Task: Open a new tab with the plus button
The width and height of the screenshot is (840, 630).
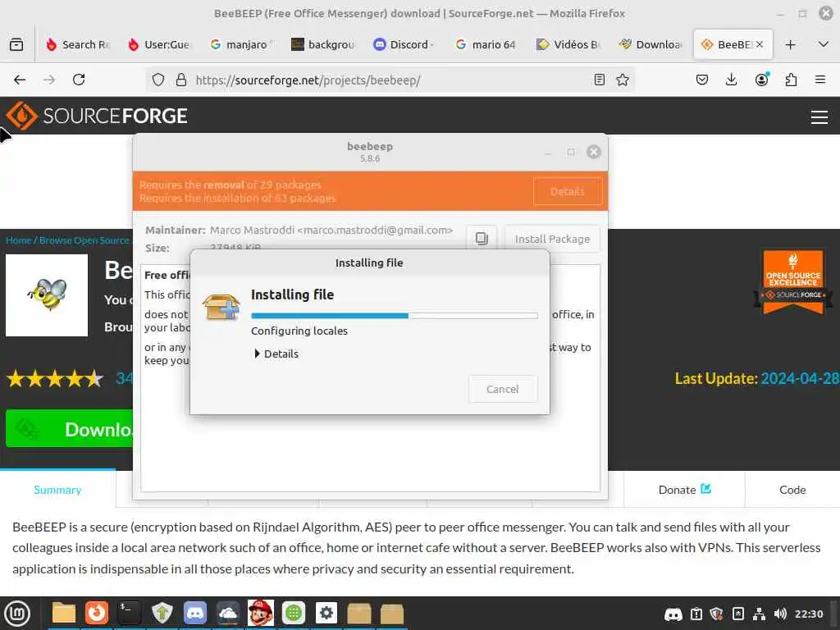Action: tap(790, 44)
